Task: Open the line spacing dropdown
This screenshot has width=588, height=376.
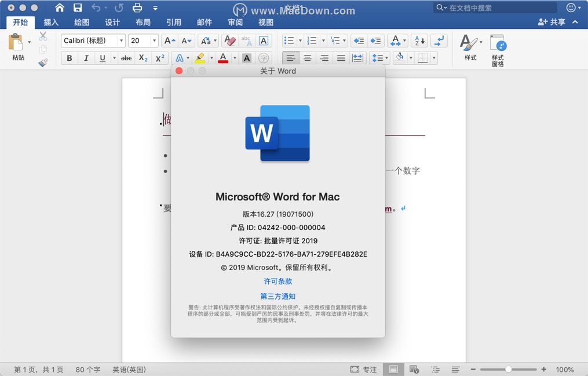Action: 386,58
